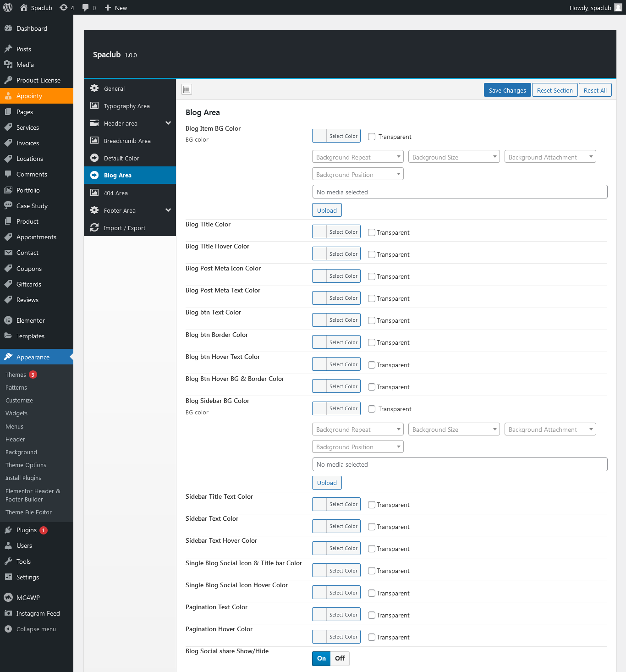Click the Templates folder icon

click(8, 336)
